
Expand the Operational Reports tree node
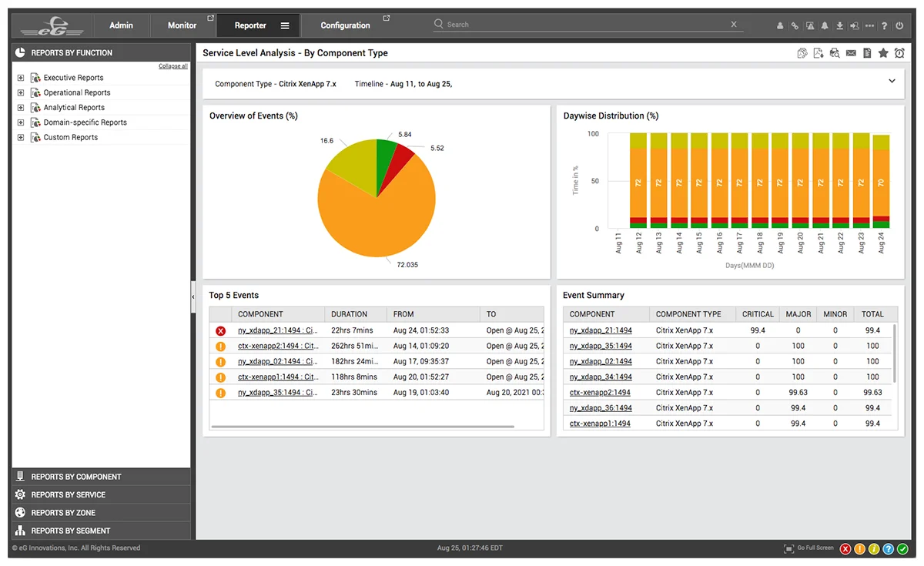(21, 92)
